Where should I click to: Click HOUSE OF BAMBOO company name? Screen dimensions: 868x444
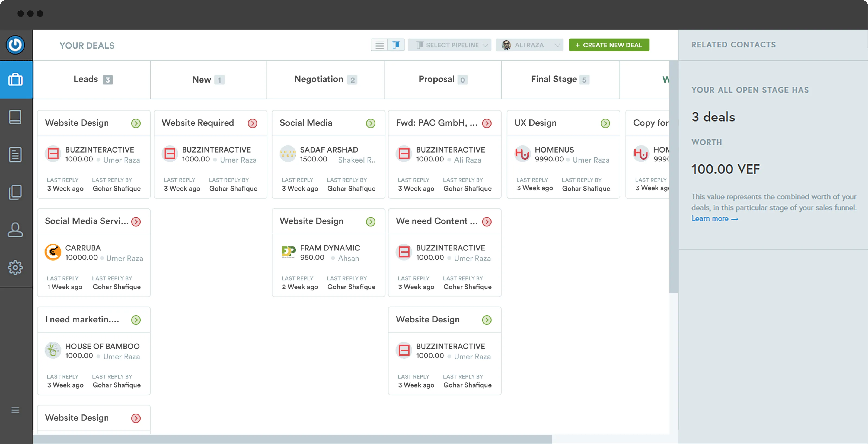point(103,346)
